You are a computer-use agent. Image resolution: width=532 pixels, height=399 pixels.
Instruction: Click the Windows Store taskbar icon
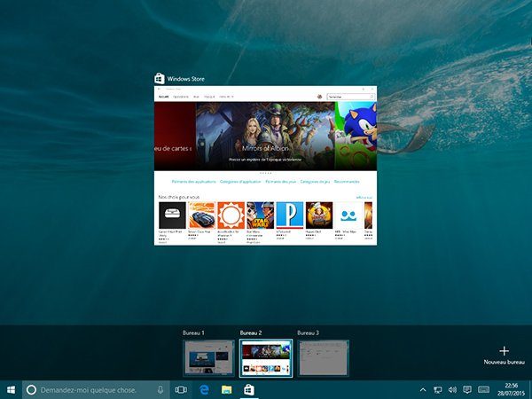(249, 389)
